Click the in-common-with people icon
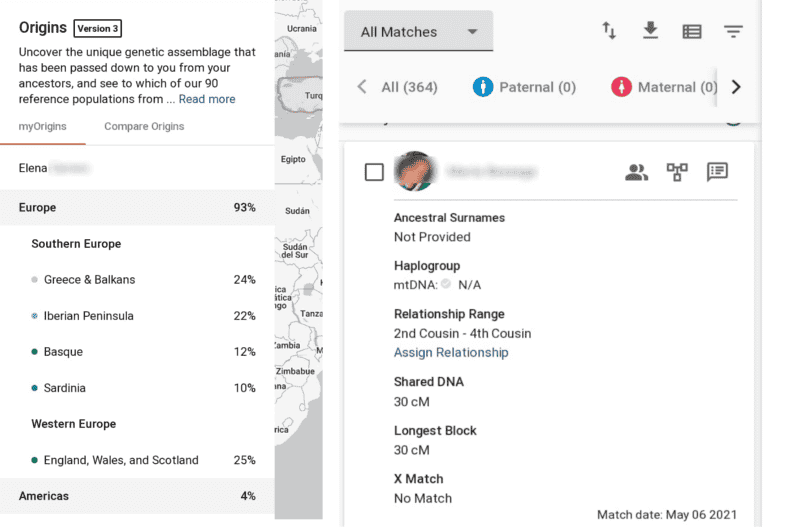The width and height of the screenshot is (800, 530). pos(636,172)
